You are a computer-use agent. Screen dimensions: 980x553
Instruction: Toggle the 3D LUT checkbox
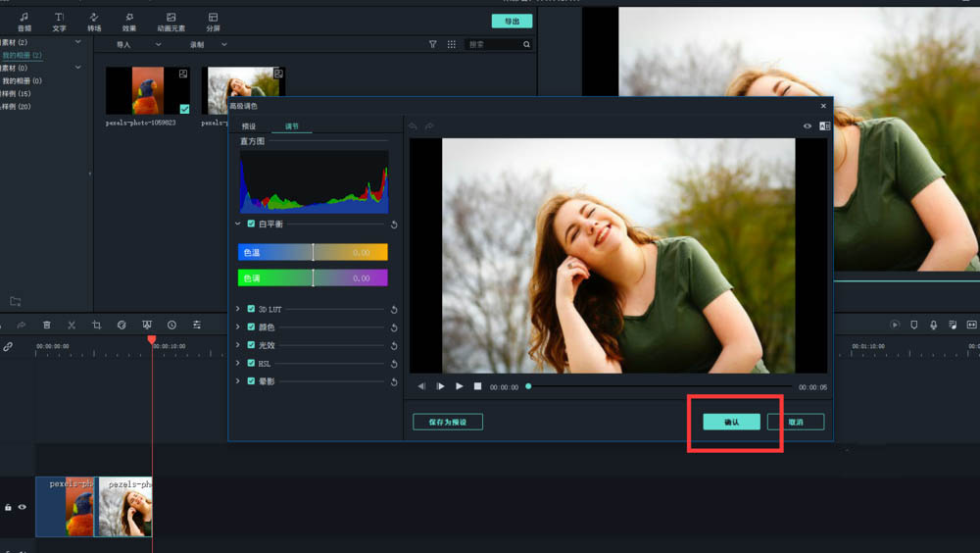click(251, 309)
